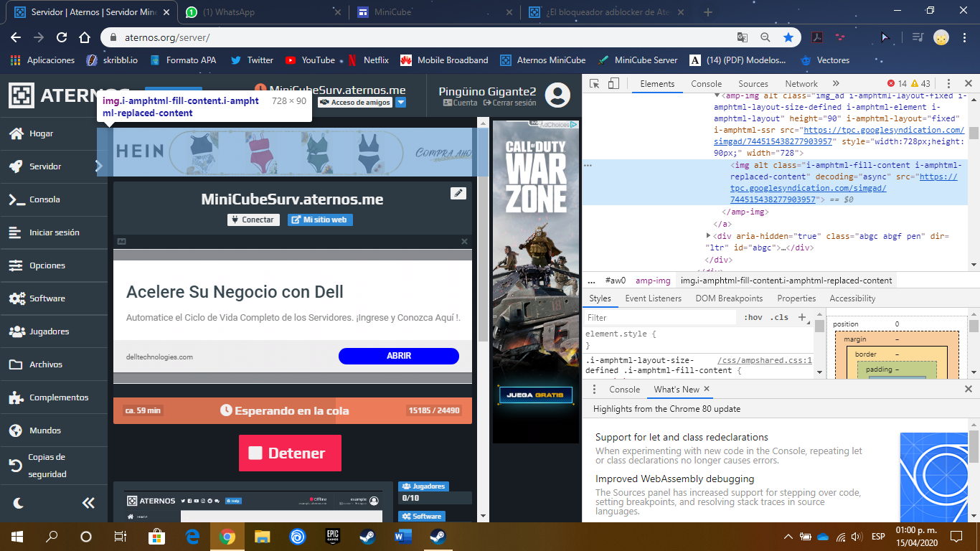Click the translate page icon in the address bar
980x551 pixels.
pos(743,37)
